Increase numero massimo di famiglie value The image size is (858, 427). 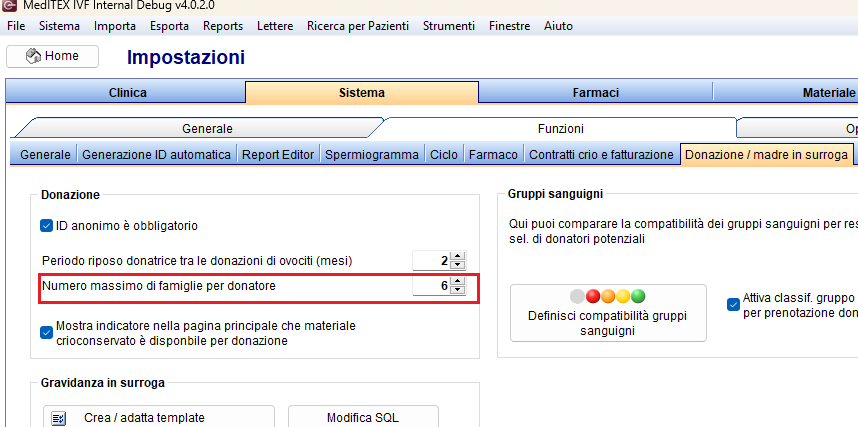coord(458,281)
